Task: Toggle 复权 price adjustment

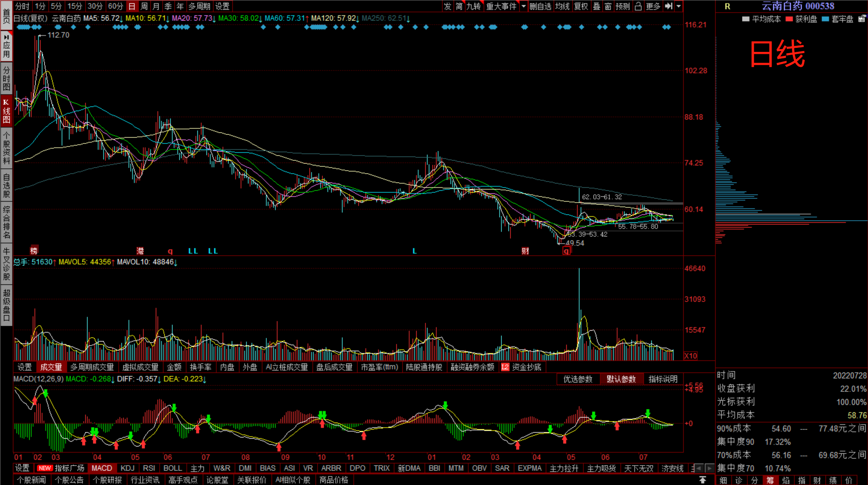Action: tap(581, 6)
